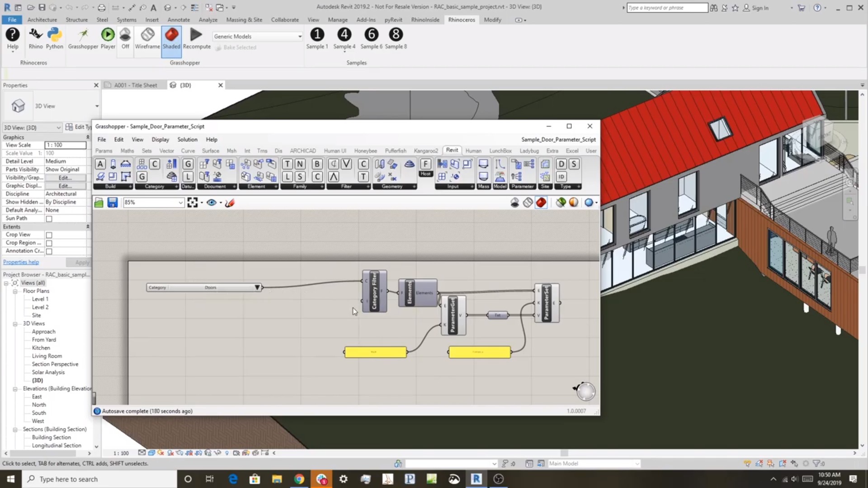Click the A component in Build group
Viewport: 868px width, 488px height.
(100, 164)
